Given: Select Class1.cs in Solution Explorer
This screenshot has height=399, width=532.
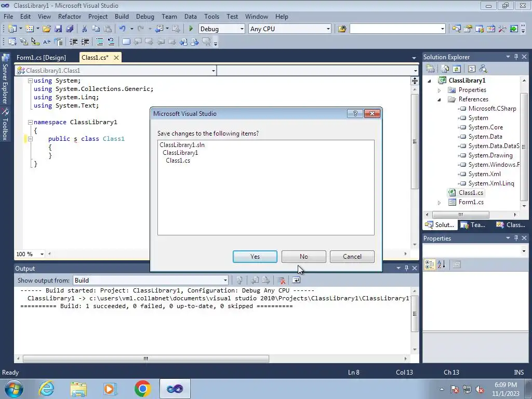Looking at the screenshot, I should click(x=471, y=193).
